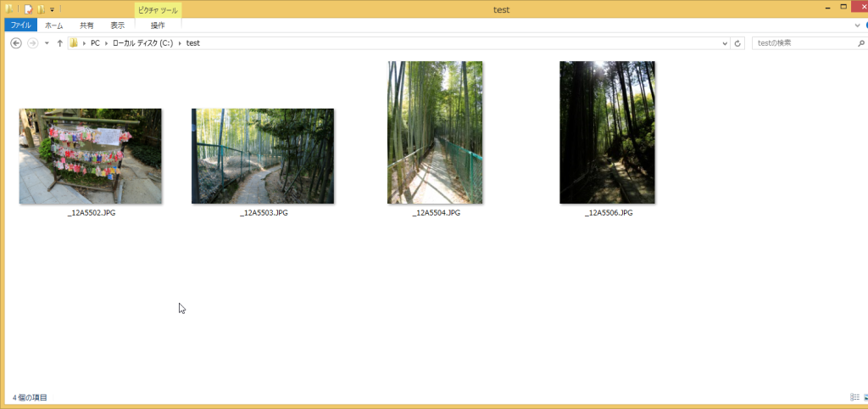Open the Customize Quick Access Toolbar dropdown

click(x=52, y=9)
